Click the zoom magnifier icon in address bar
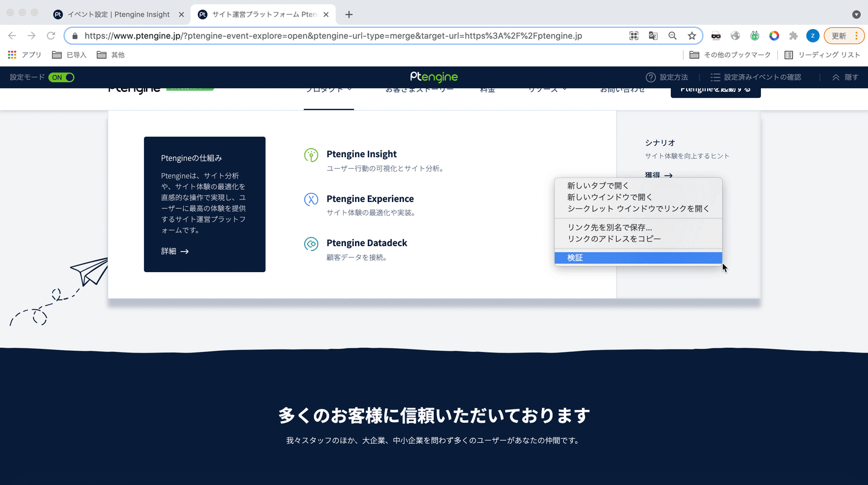Viewport: 868px width, 485px height. [673, 36]
